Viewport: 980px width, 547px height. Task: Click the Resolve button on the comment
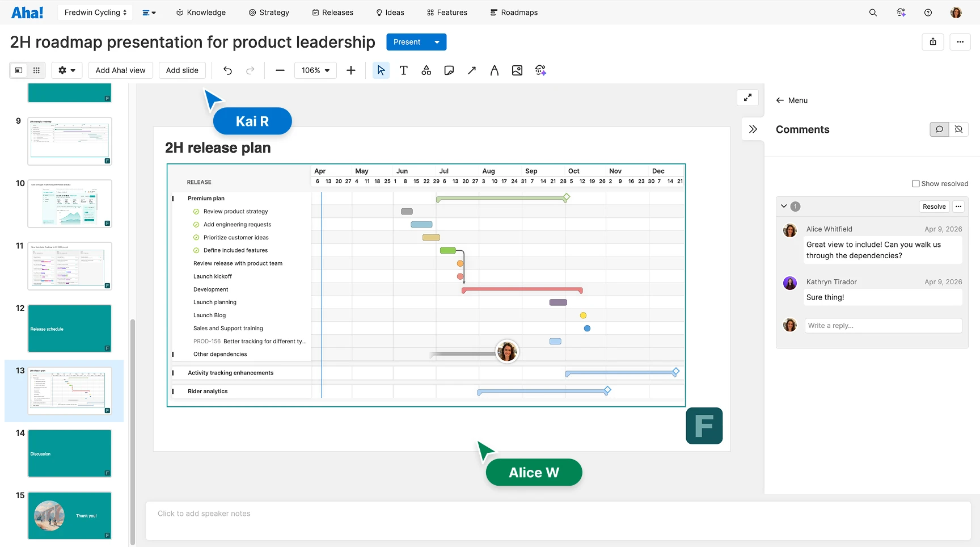tap(934, 206)
